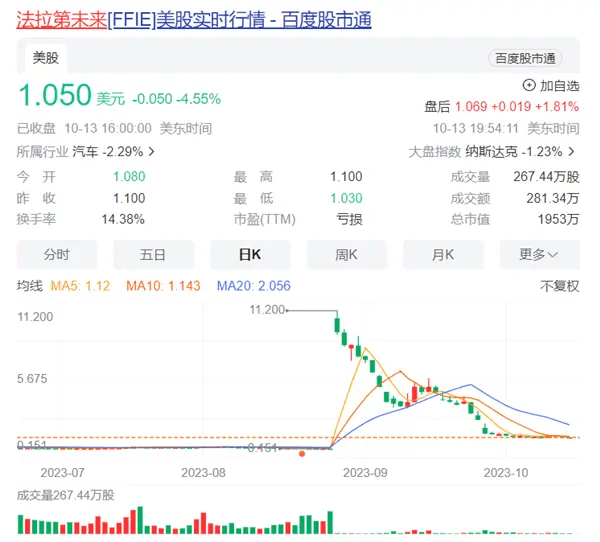Click the 不复权 adjustment option
Screen dimensions: 600x542
coord(559,286)
